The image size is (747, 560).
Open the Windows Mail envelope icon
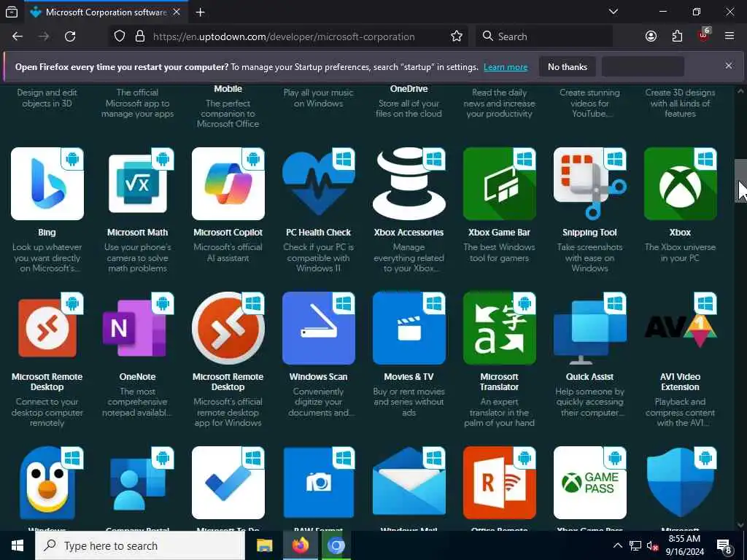409,483
